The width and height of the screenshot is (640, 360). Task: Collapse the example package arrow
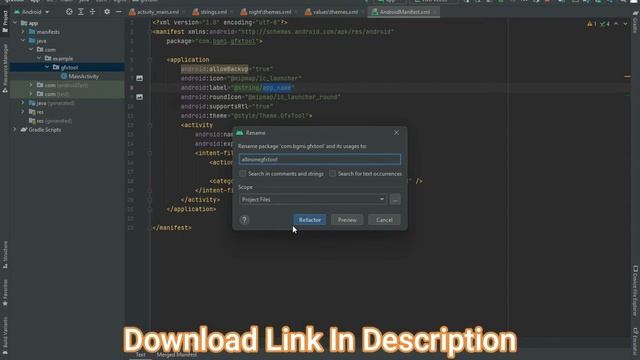point(39,58)
